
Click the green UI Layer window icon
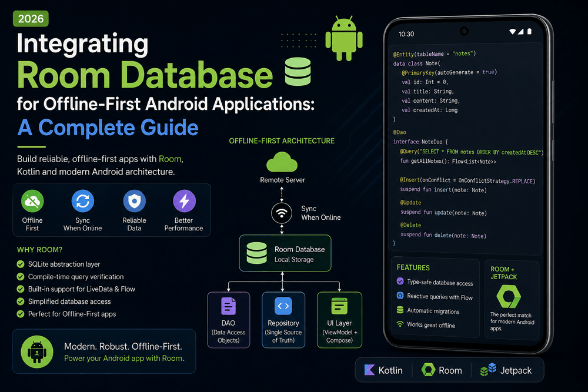click(x=339, y=306)
